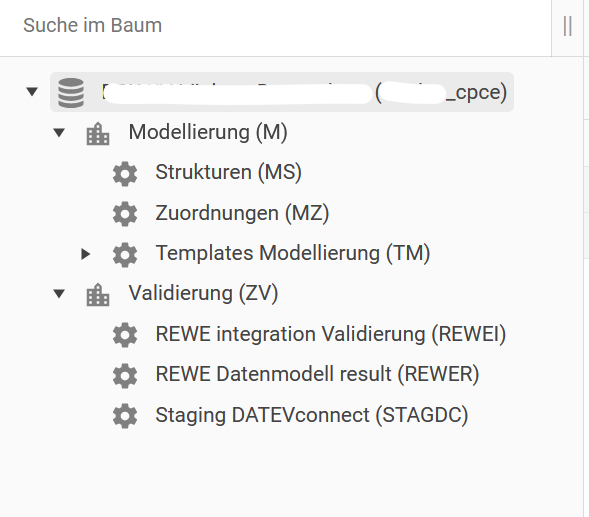Click the gear icon of REWE Datenmodell result
Image resolution: width=589 pixels, height=517 pixels.
(125, 376)
